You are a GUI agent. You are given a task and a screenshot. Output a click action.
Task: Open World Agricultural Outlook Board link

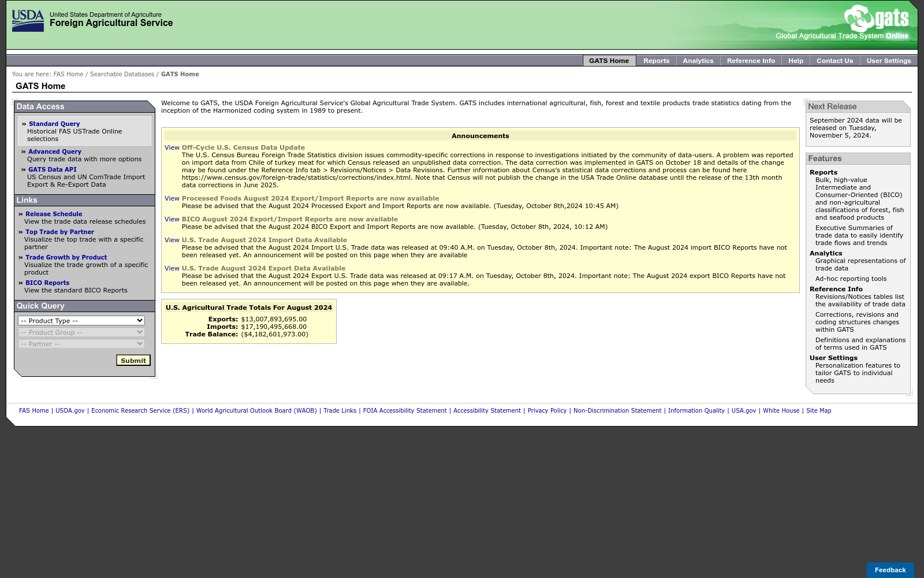[x=256, y=411]
